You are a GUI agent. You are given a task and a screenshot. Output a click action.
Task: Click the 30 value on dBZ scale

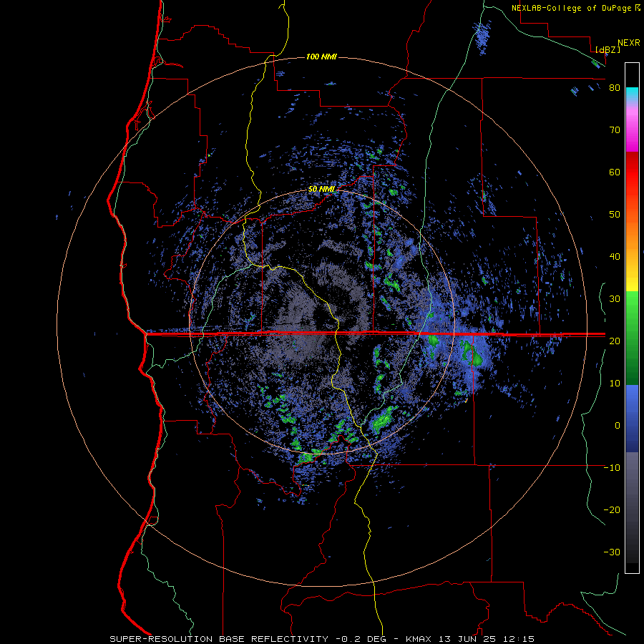615,299
